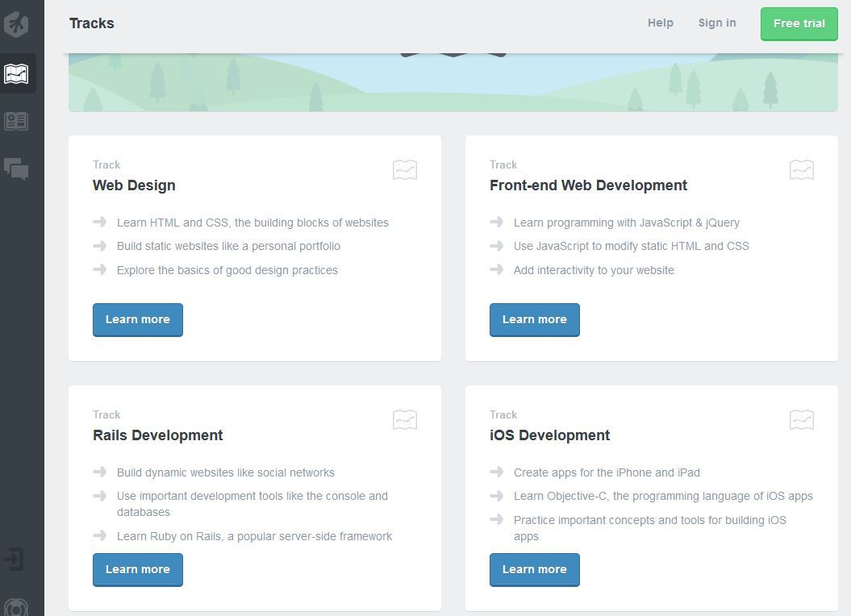Viewport: 851px width, 616px height.
Task: Open the Front-end Web Development title
Action: point(588,185)
